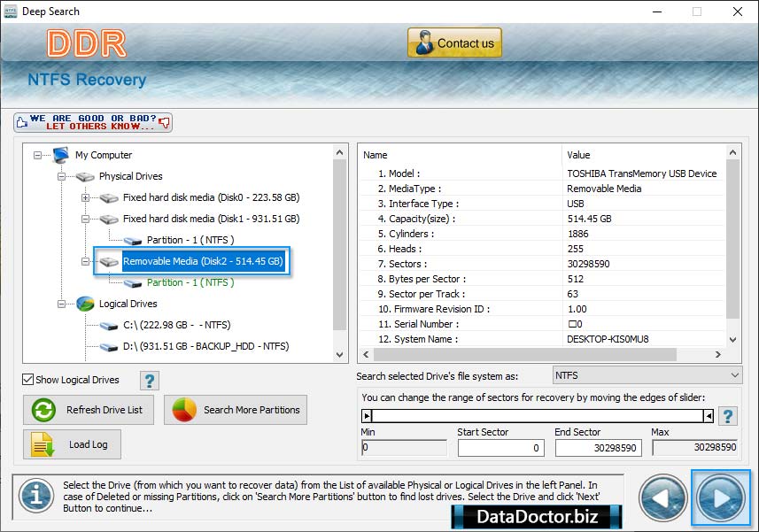Click the information icon in status panel
The width and height of the screenshot is (759, 532).
(x=36, y=496)
